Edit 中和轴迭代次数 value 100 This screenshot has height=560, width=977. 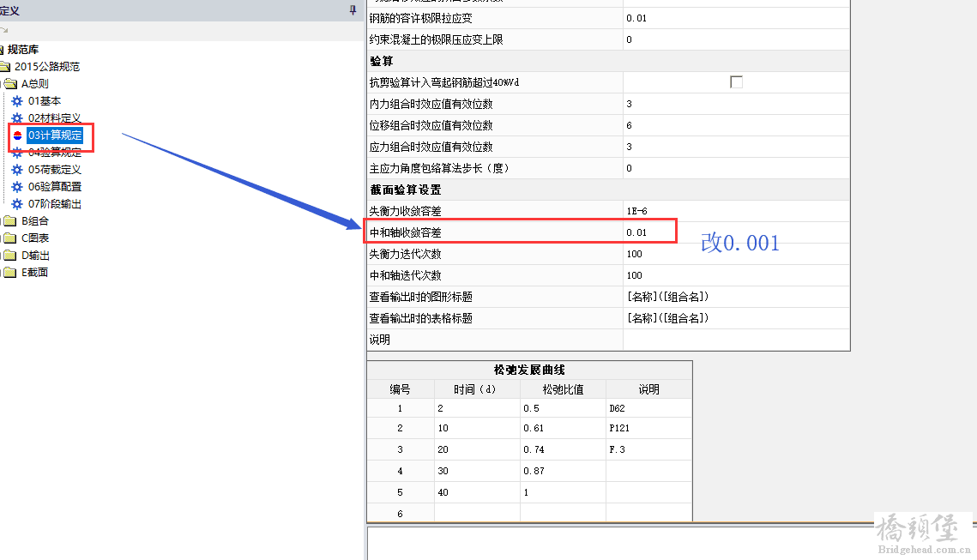(737, 275)
